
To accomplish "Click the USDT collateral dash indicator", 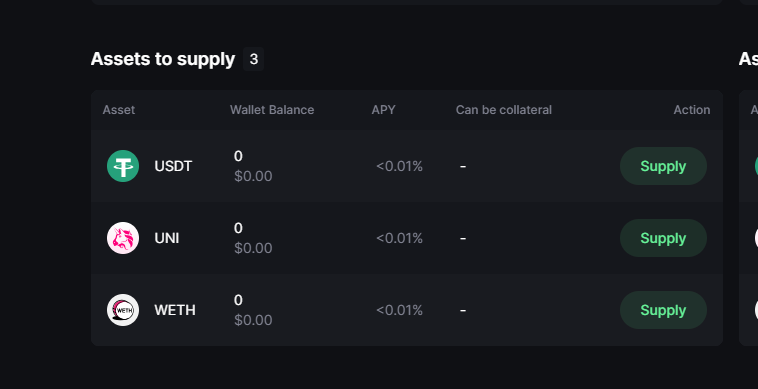I will tap(463, 166).
